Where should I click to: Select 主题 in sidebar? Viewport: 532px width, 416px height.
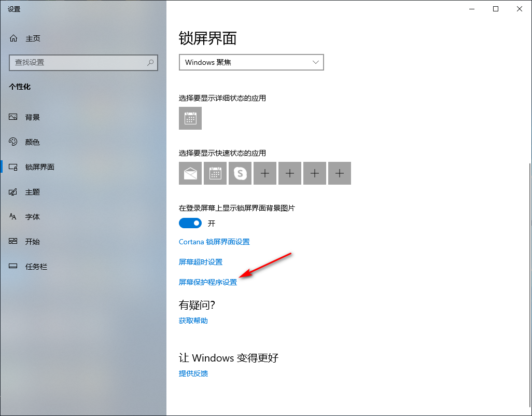coord(32,192)
